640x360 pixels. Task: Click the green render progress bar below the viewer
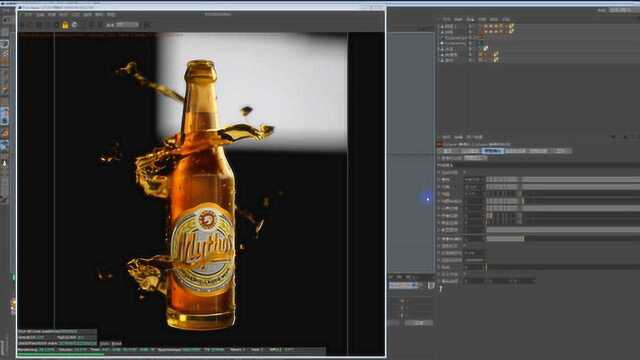click(60, 354)
